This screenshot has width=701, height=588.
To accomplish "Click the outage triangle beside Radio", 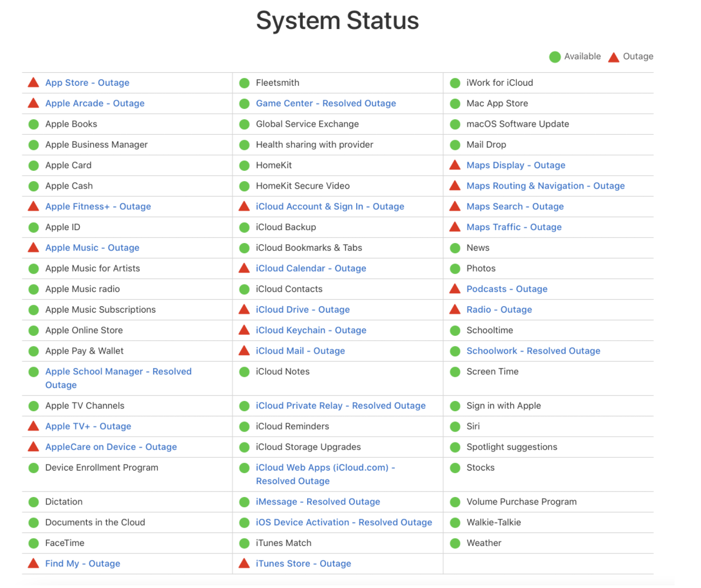I will 455,309.
